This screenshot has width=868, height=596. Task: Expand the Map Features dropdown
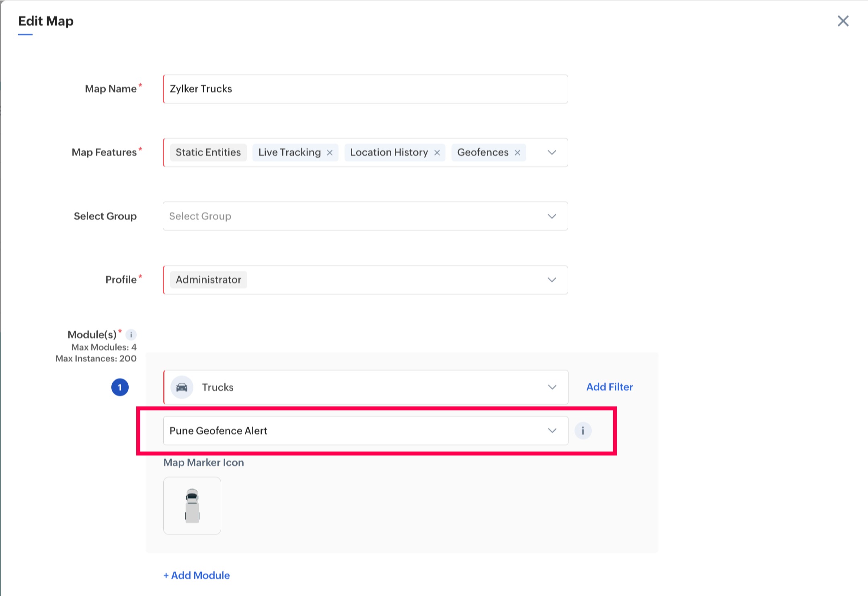[x=552, y=153]
